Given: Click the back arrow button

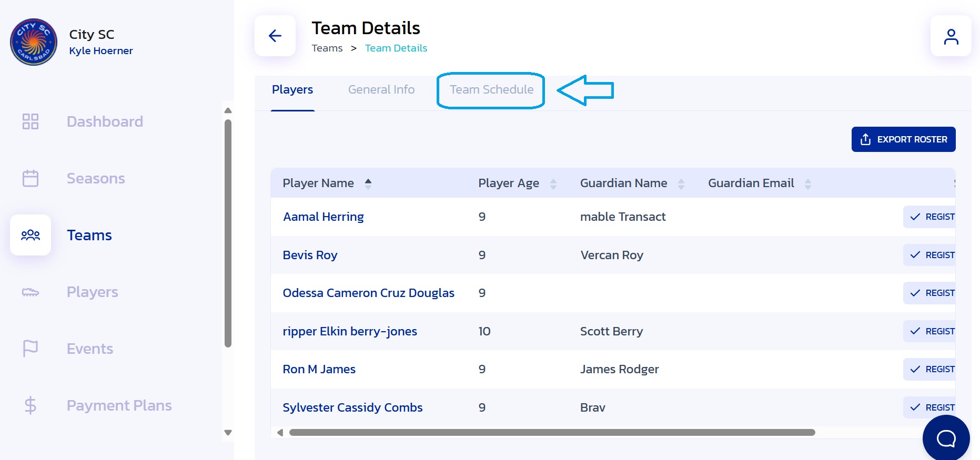Looking at the screenshot, I should (x=275, y=36).
